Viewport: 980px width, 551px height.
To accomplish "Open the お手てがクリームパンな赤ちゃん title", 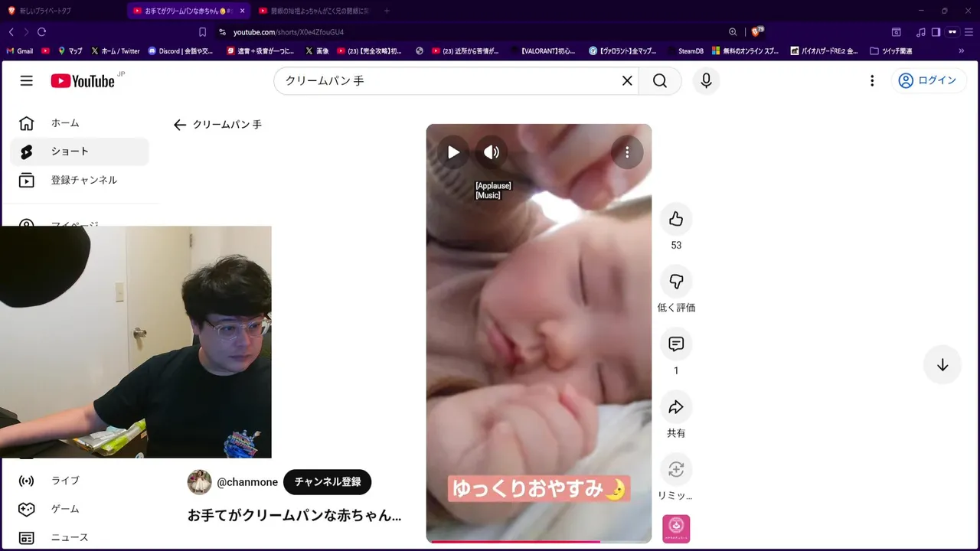I will click(x=295, y=516).
